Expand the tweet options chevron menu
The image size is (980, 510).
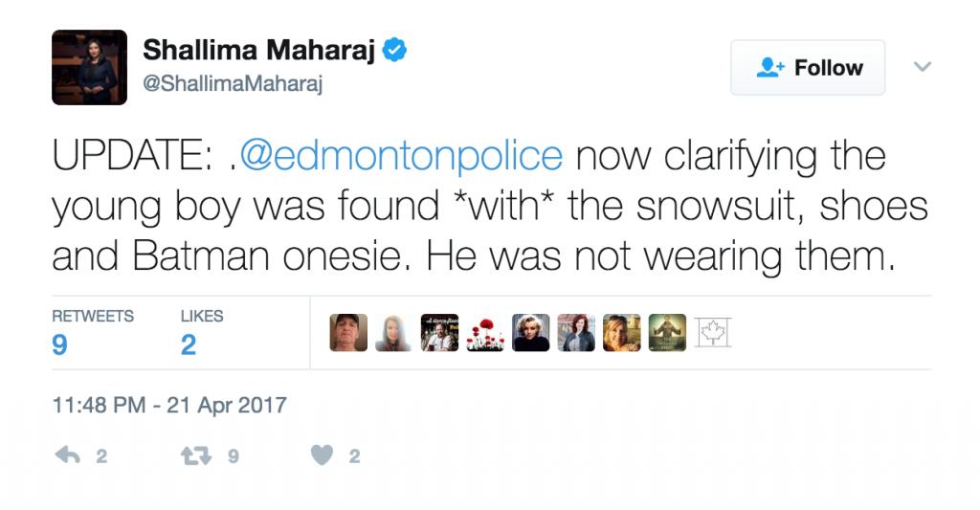(x=923, y=67)
